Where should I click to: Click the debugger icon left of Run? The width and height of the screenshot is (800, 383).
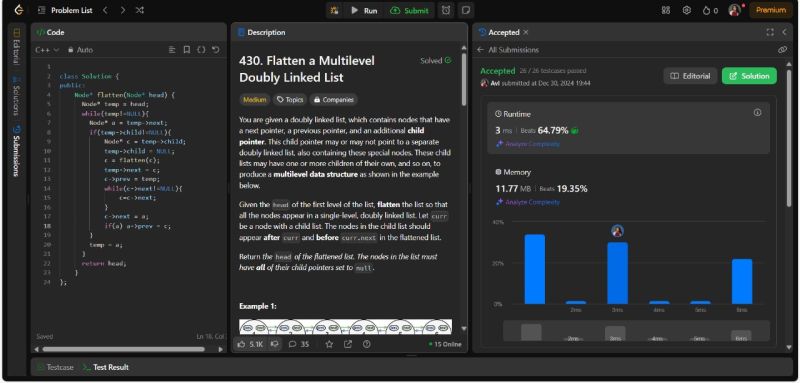[334, 10]
